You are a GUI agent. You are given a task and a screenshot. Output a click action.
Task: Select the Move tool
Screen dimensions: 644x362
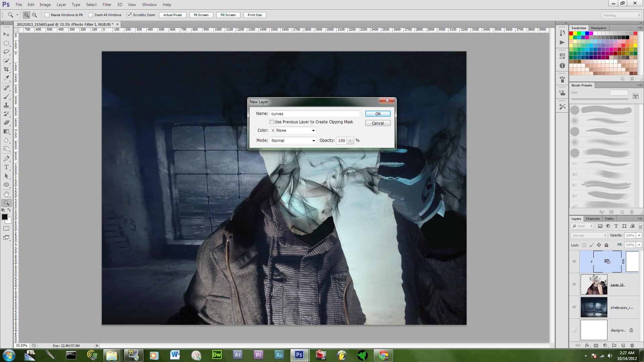click(x=6, y=35)
